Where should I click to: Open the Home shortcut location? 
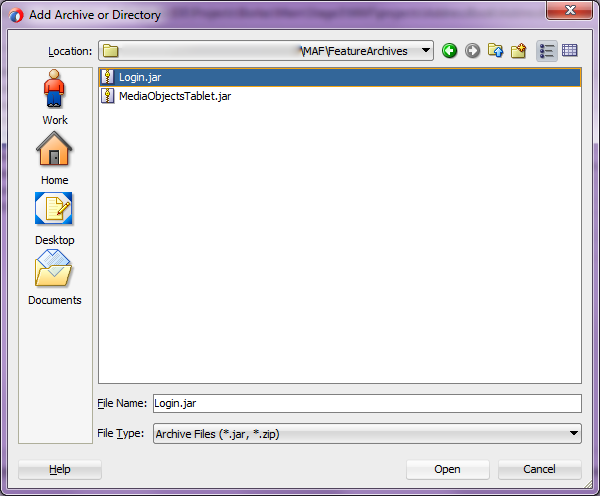(54, 158)
